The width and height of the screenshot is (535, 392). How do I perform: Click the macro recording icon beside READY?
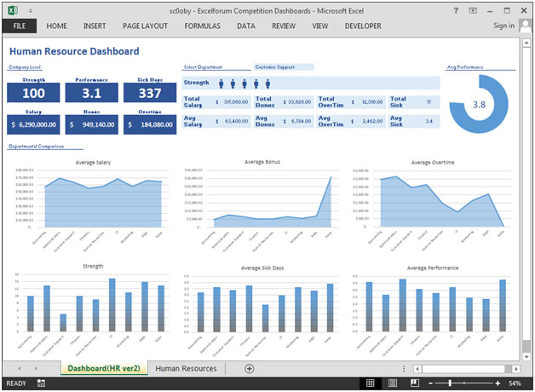pos(41,383)
